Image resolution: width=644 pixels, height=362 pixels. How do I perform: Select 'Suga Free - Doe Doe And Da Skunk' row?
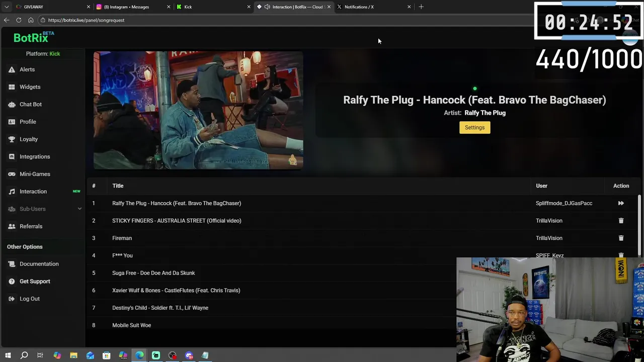[272, 273]
